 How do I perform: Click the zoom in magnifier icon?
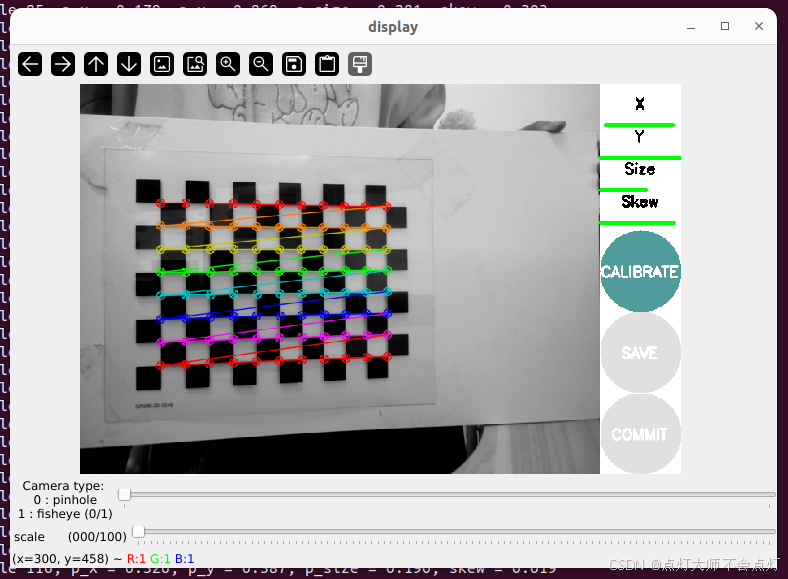228,64
